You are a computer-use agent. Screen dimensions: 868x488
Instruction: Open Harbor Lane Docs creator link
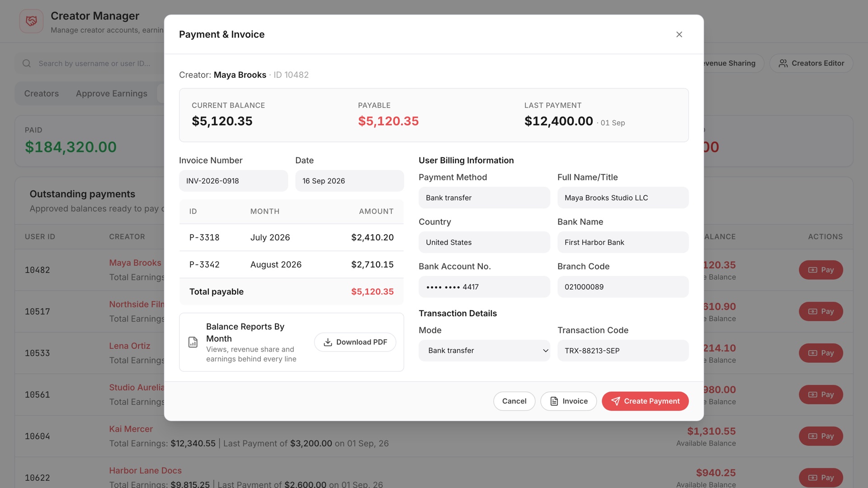coord(145,470)
